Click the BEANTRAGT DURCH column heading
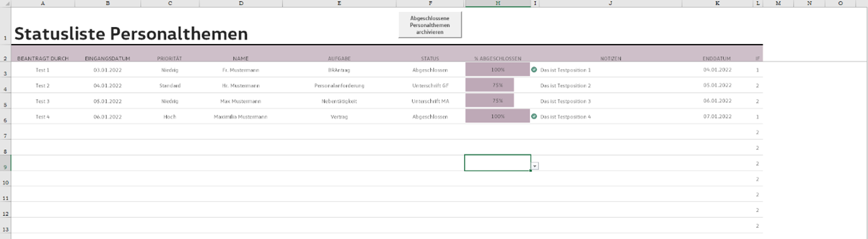This screenshot has height=239, width=868. 43,58
